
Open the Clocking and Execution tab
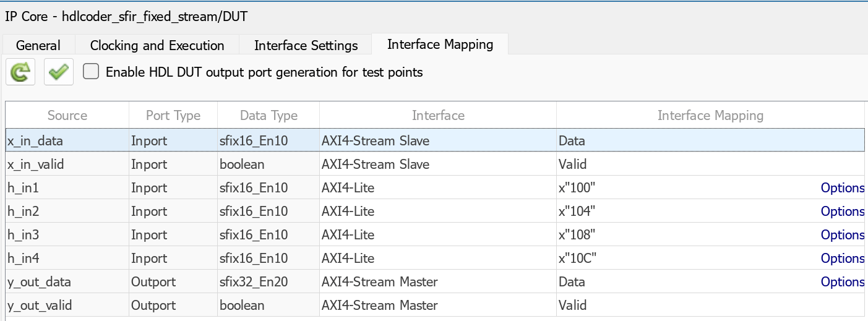[157, 45]
